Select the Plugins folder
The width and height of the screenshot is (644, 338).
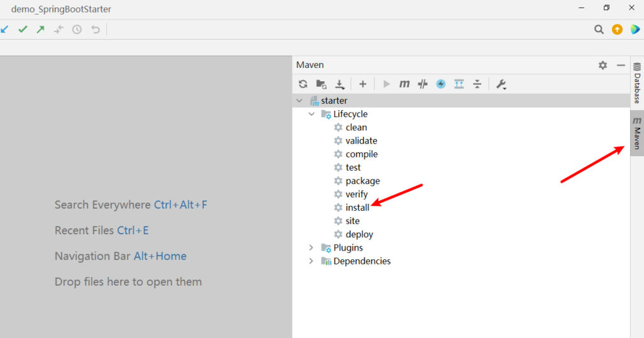pos(348,247)
